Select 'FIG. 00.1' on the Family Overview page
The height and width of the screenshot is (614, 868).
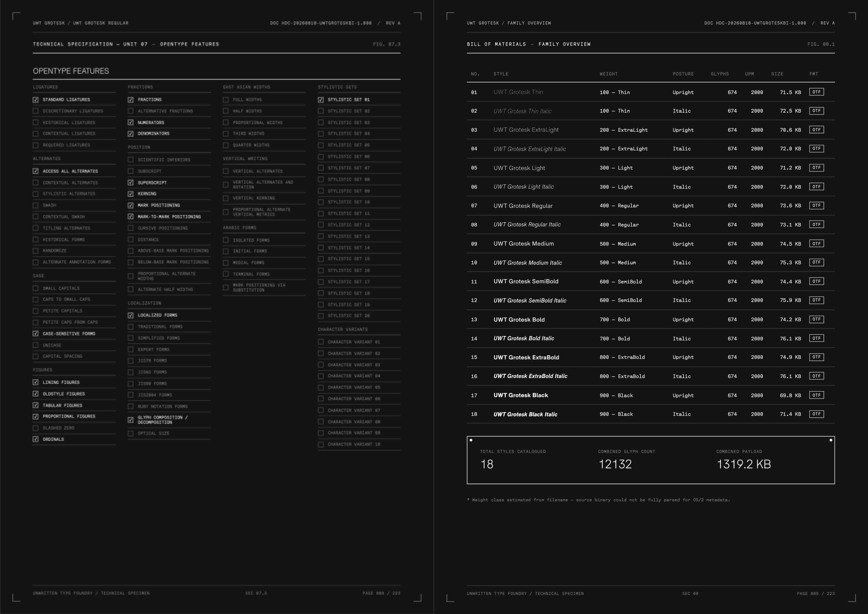click(x=821, y=44)
